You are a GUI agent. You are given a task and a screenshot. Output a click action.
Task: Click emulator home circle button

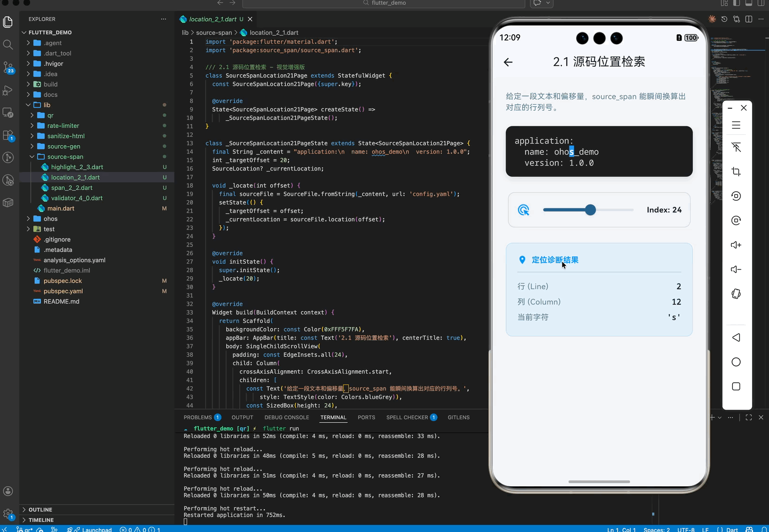point(736,362)
